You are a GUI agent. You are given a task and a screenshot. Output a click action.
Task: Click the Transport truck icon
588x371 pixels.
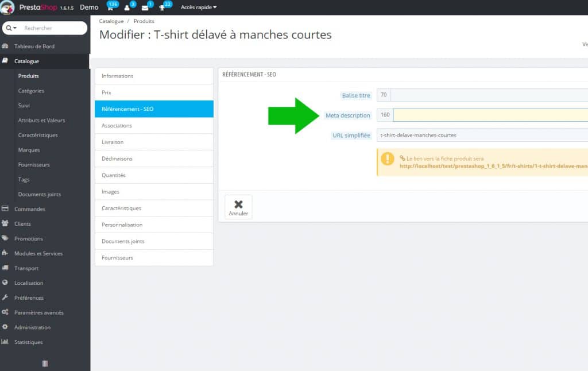point(5,268)
